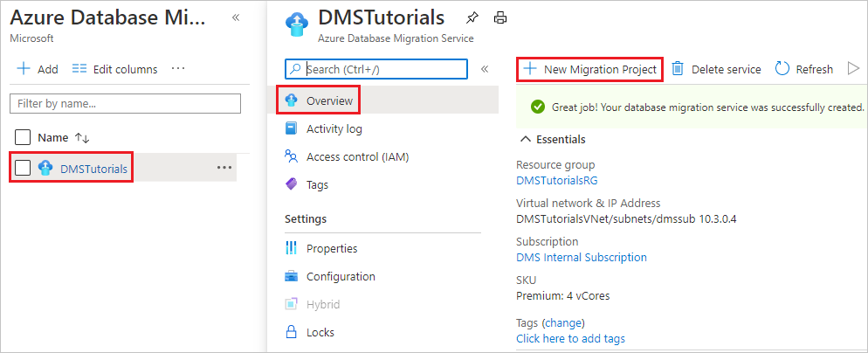The image size is (868, 353).
Task: Click the Premium: 4 vCores SKU value
Action: (x=563, y=295)
